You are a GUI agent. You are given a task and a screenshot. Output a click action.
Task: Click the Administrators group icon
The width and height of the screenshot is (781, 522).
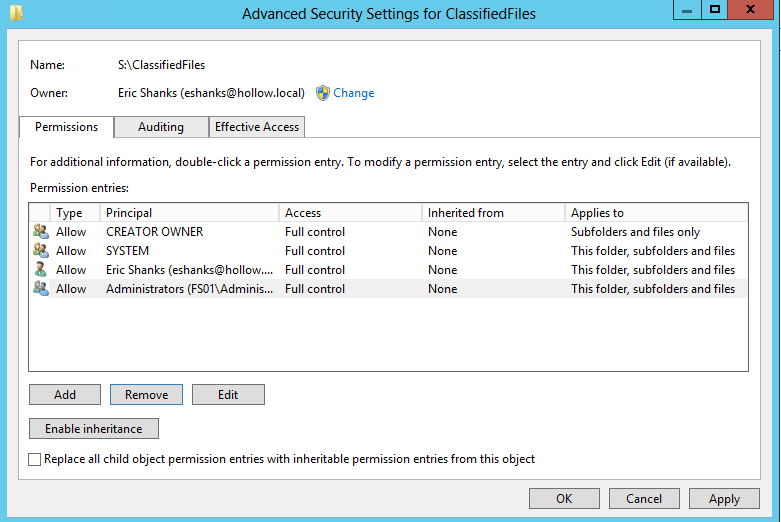click(x=40, y=289)
